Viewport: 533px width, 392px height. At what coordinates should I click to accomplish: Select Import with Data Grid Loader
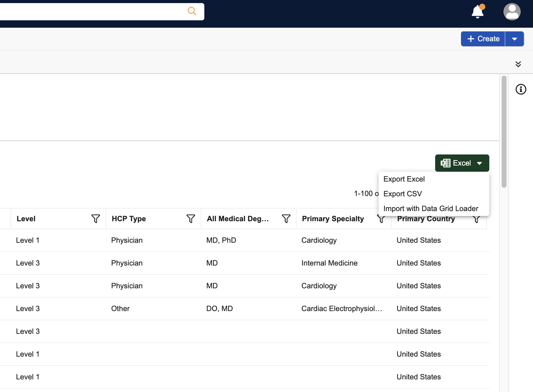point(431,209)
